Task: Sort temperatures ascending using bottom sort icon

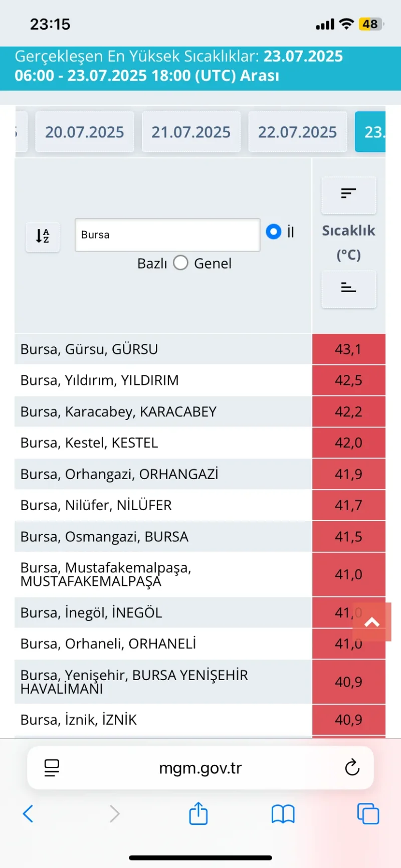Action: [x=348, y=289]
